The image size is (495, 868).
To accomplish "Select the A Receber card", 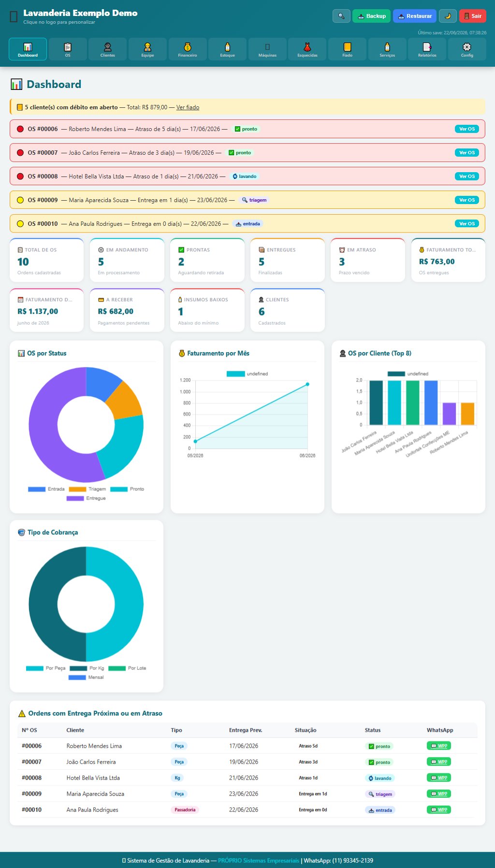I will [127, 310].
